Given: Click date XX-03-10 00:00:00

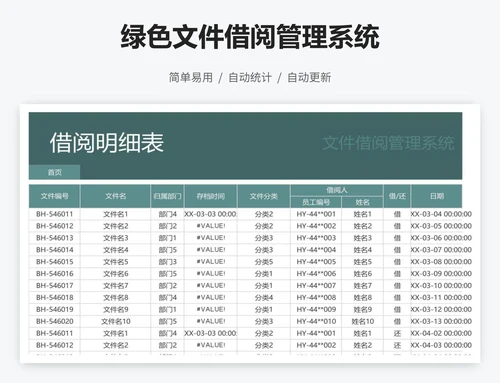Looking at the screenshot, I should tap(441, 286).
